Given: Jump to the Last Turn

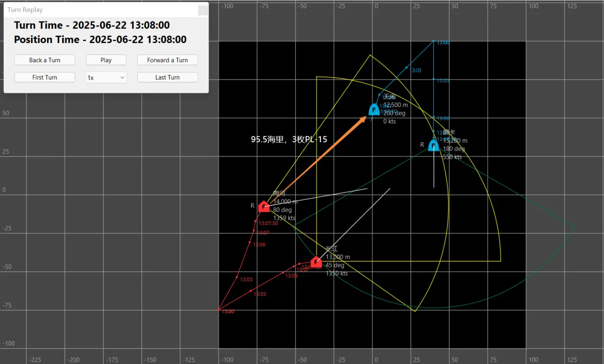Looking at the screenshot, I should 167,77.
